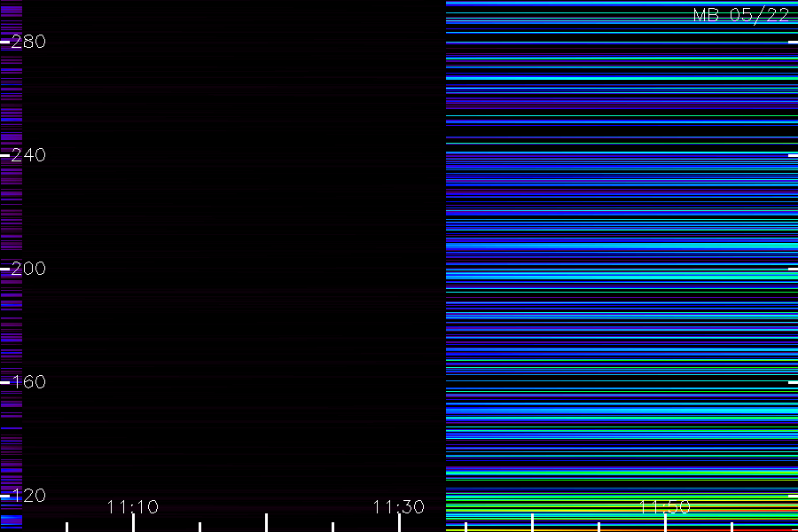Viewport: 798px width, 532px height.
Task: Click the 11:30 time axis label
Action: 398,507
